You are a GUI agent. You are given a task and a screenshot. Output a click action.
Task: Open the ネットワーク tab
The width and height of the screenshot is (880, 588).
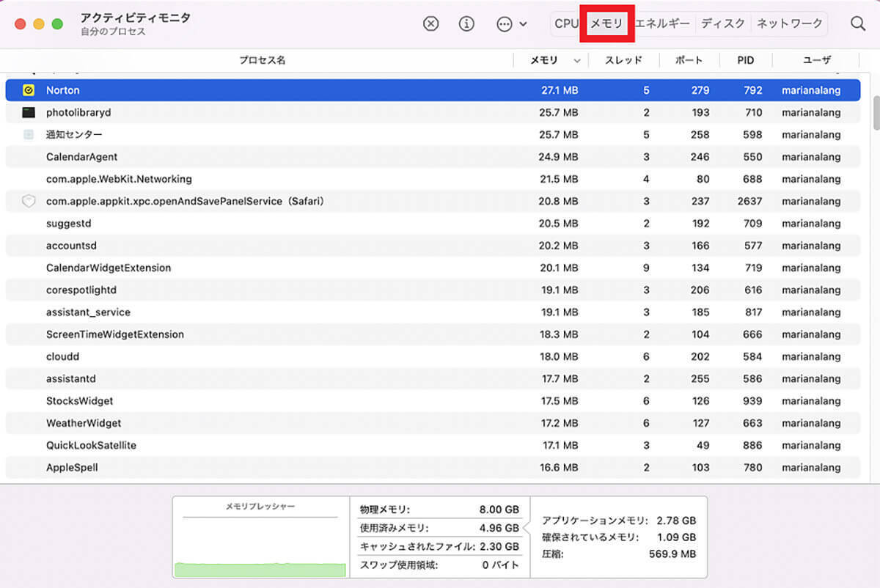(x=790, y=23)
